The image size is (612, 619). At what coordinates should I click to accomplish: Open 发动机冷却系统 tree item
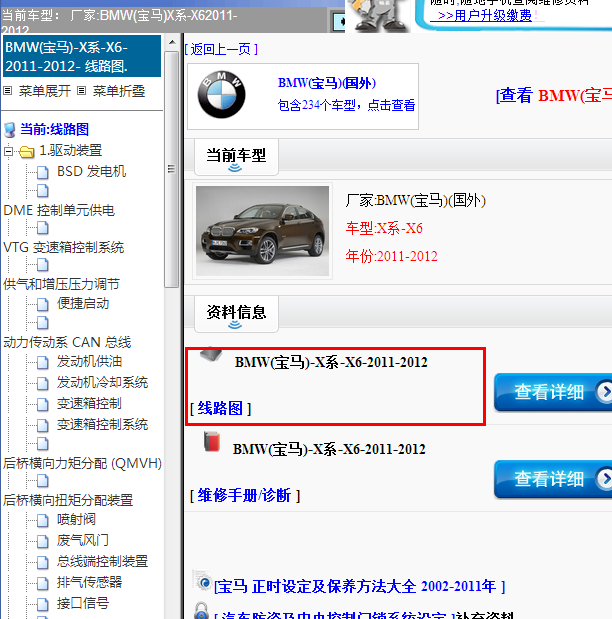coord(102,382)
